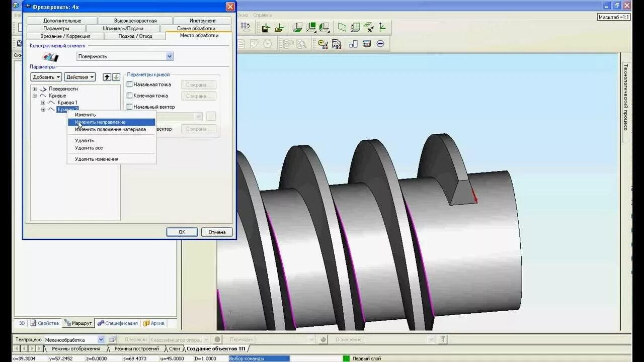Enable Начальная точка checkbox
The image size is (644, 362).
129,84
